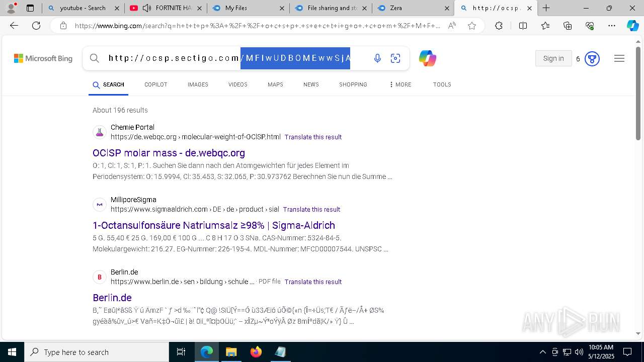Open the Extensions puzzle icon
The height and width of the screenshot is (362, 644).
(x=499, y=26)
